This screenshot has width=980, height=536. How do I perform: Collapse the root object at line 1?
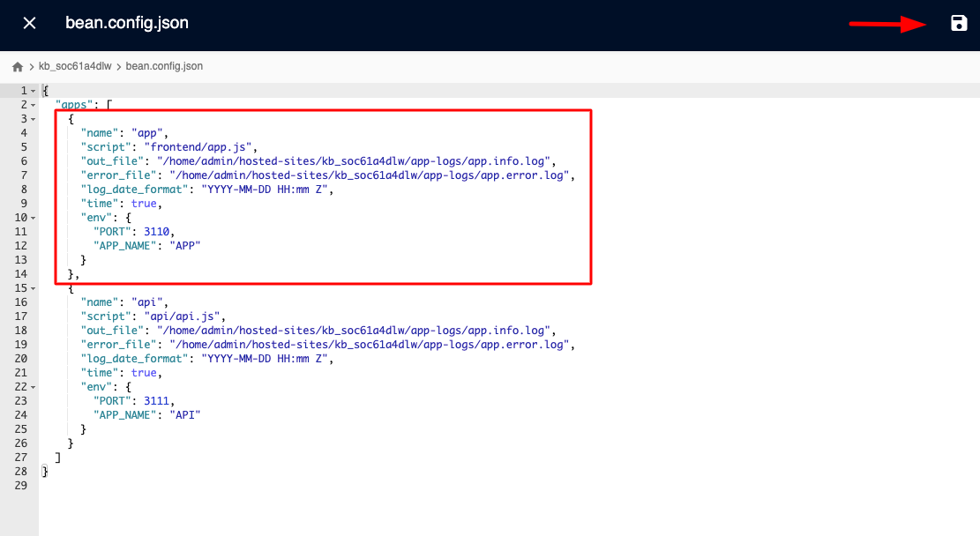coord(34,91)
